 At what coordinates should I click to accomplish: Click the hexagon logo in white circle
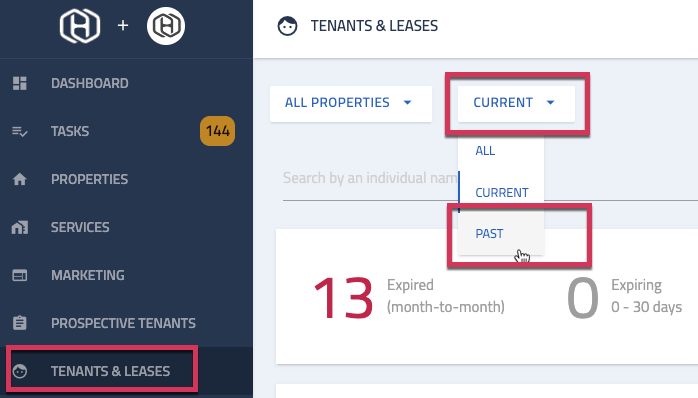click(166, 26)
